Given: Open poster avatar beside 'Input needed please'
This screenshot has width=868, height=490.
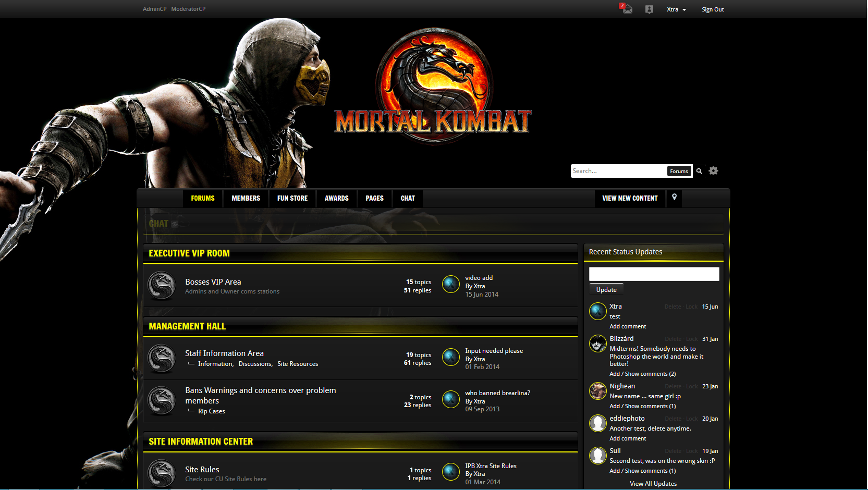Looking at the screenshot, I should (451, 357).
